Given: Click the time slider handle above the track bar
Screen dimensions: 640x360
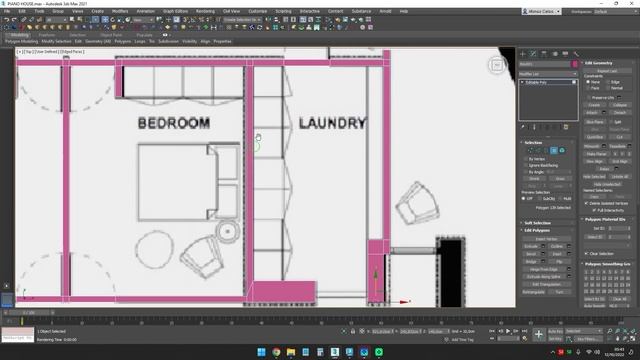Looking at the screenshot, I should 29,313.
